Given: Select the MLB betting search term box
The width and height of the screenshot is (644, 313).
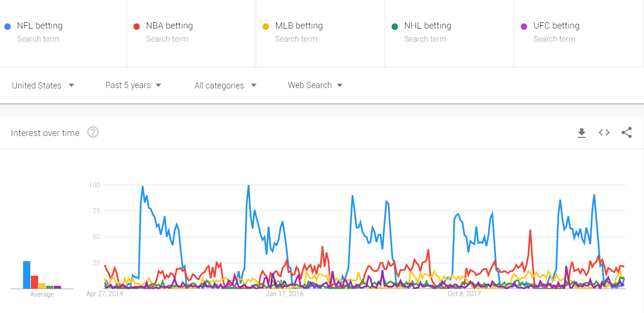Looking at the screenshot, I should pos(320,33).
